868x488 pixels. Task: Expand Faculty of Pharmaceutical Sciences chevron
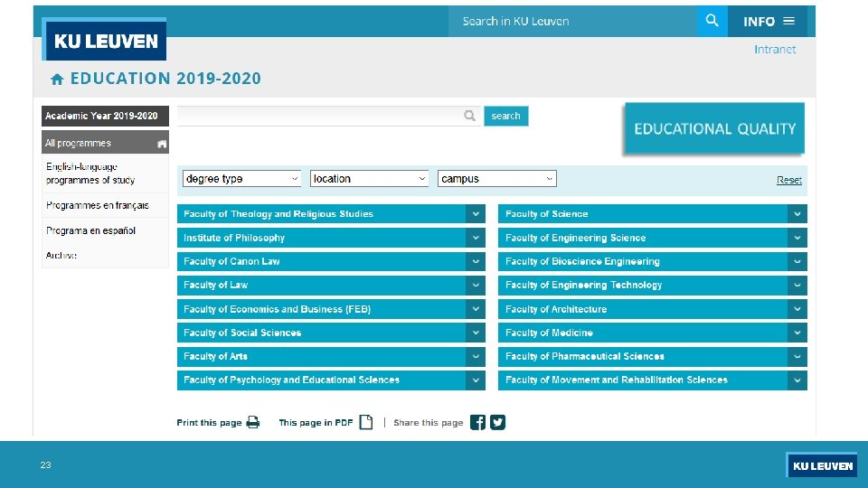point(797,356)
